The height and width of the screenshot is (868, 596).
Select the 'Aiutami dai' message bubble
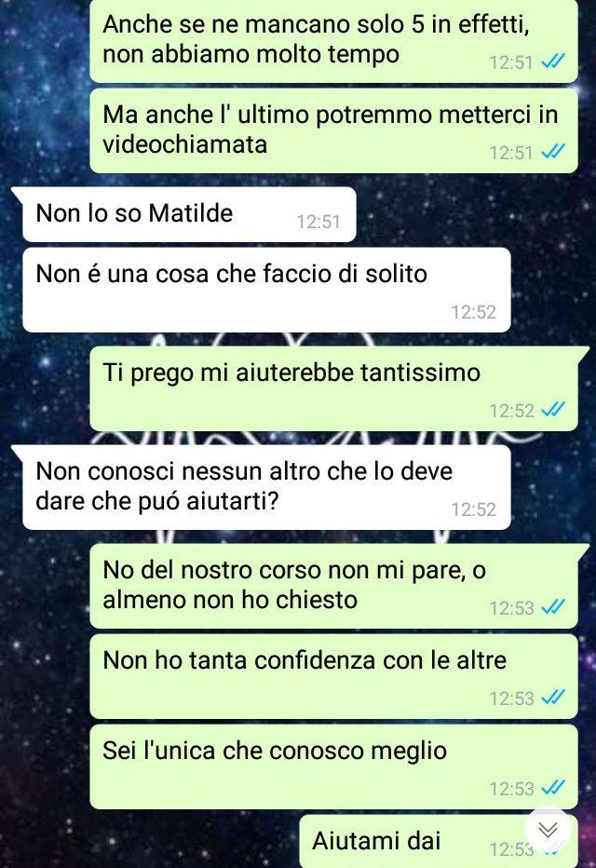439,841
